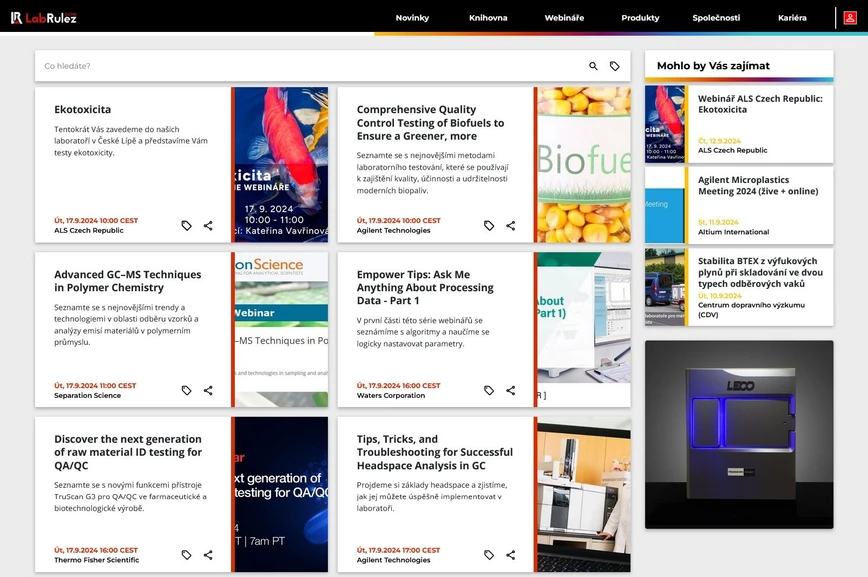This screenshot has width=868, height=577.
Task: Share the Headspace Analysis webinar card
Action: [x=511, y=555]
